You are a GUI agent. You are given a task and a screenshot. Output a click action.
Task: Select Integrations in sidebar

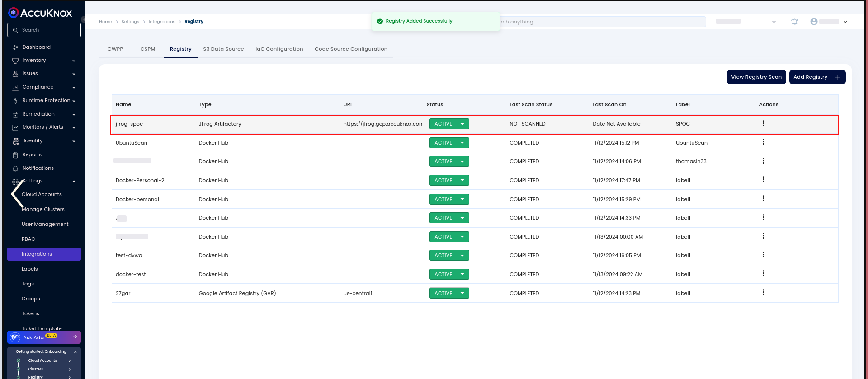coord(44,254)
